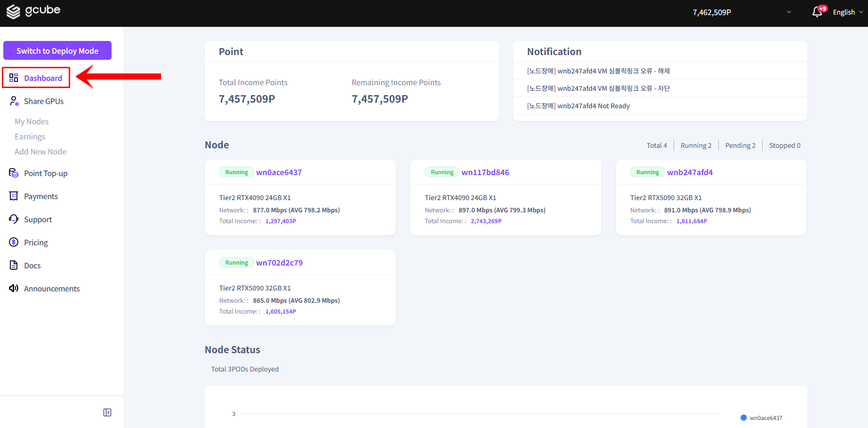This screenshot has height=428, width=868.
Task: Click total income 1,297,403P value
Action: point(281,221)
